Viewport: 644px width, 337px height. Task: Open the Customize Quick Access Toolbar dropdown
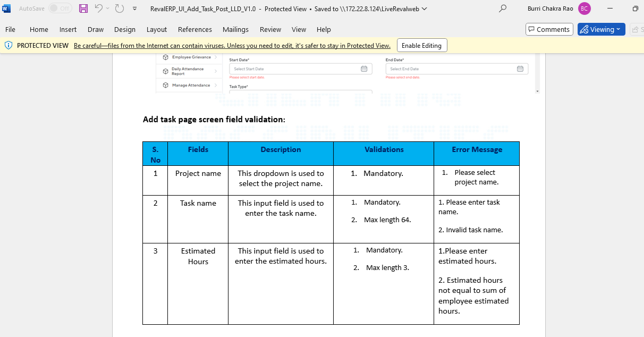[x=134, y=9]
